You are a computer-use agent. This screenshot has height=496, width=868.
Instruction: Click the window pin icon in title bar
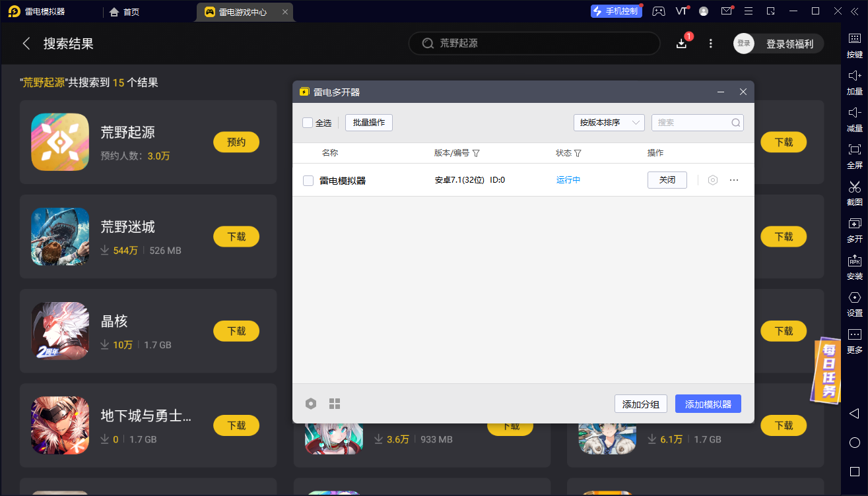(x=770, y=11)
